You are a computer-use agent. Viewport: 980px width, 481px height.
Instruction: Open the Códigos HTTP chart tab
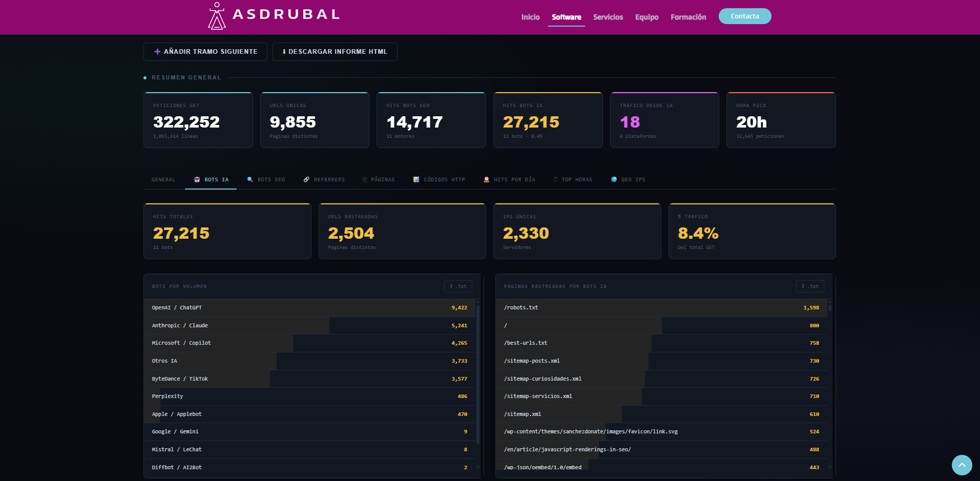(439, 180)
